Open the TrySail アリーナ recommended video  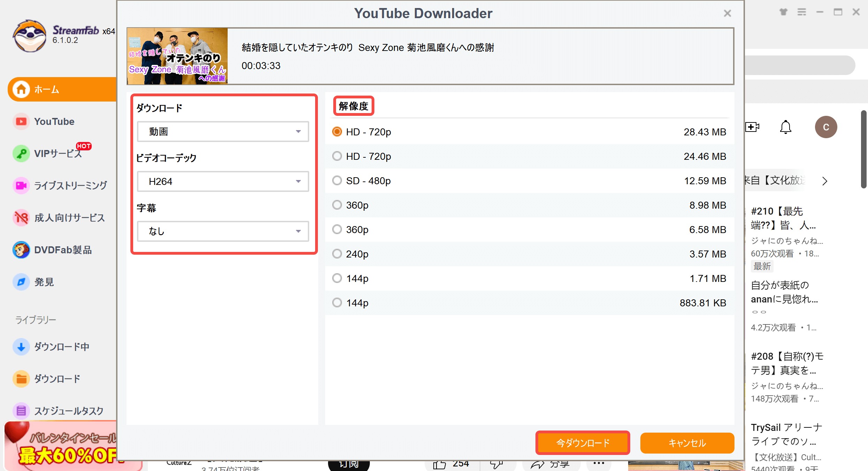pos(787,434)
